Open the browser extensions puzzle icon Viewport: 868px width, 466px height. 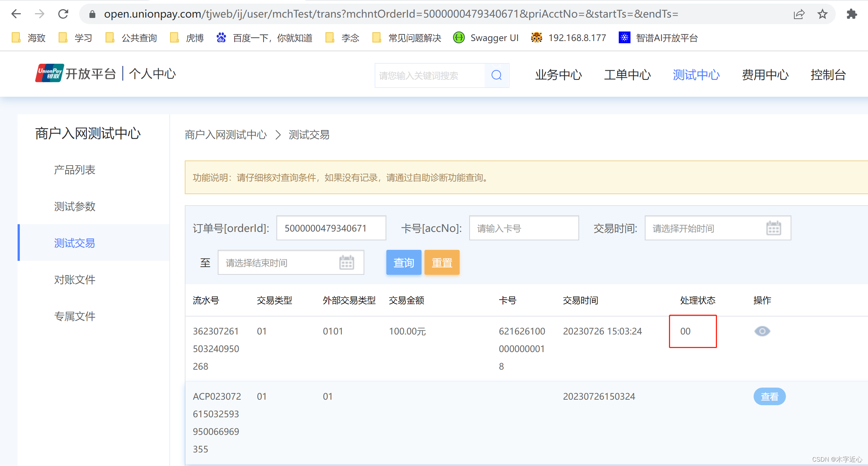pos(852,14)
